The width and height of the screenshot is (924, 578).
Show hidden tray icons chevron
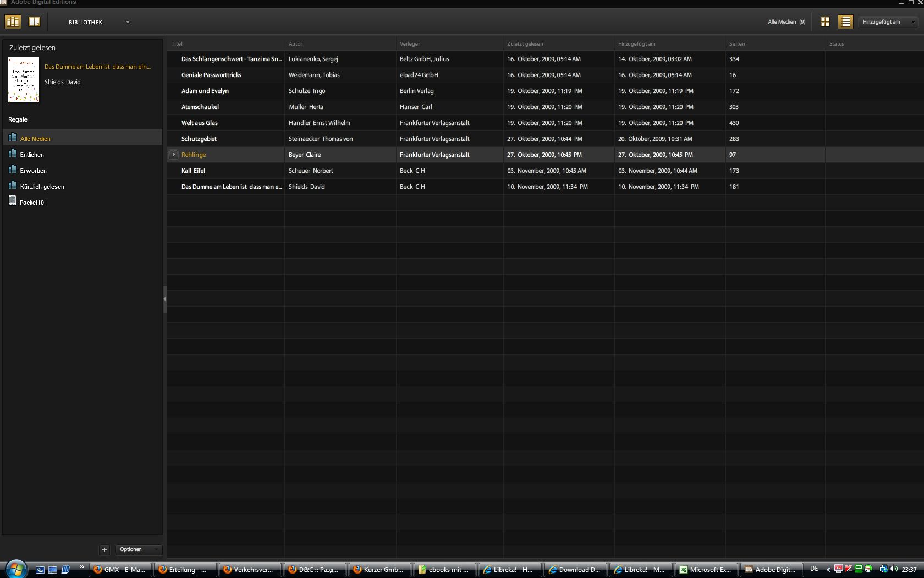tap(828, 570)
